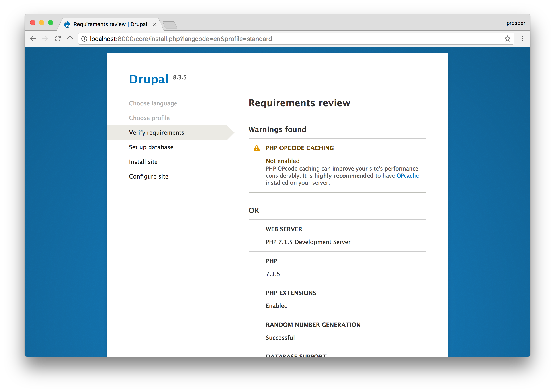Screen dimensions: 555x392
Task: Click the browser forward navigation arrow
Action: pos(46,39)
